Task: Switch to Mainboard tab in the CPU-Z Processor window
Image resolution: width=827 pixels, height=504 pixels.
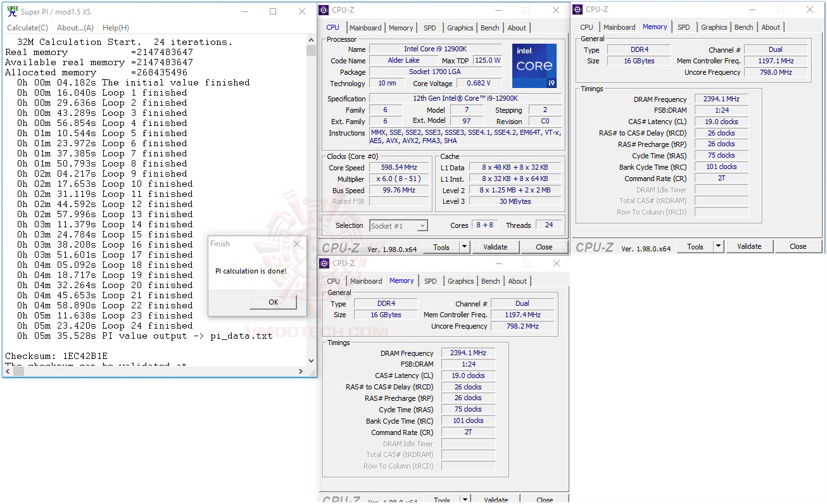Action: click(x=365, y=28)
